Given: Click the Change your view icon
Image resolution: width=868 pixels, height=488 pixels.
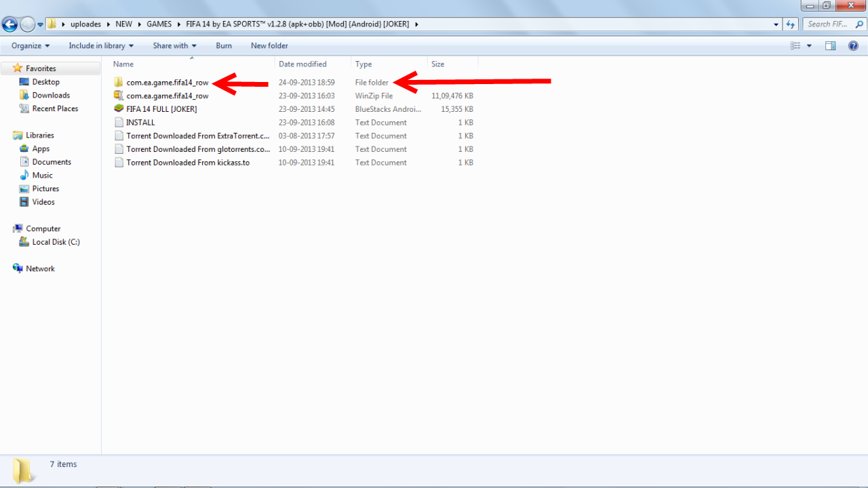Looking at the screenshot, I should coord(795,45).
